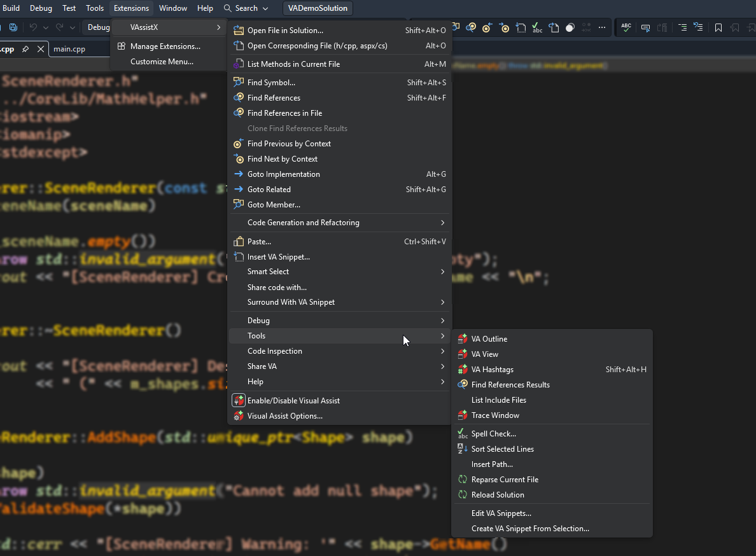The height and width of the screenshot is (556, 756).
Task: Open the Window menu
Action: (173, 8)
